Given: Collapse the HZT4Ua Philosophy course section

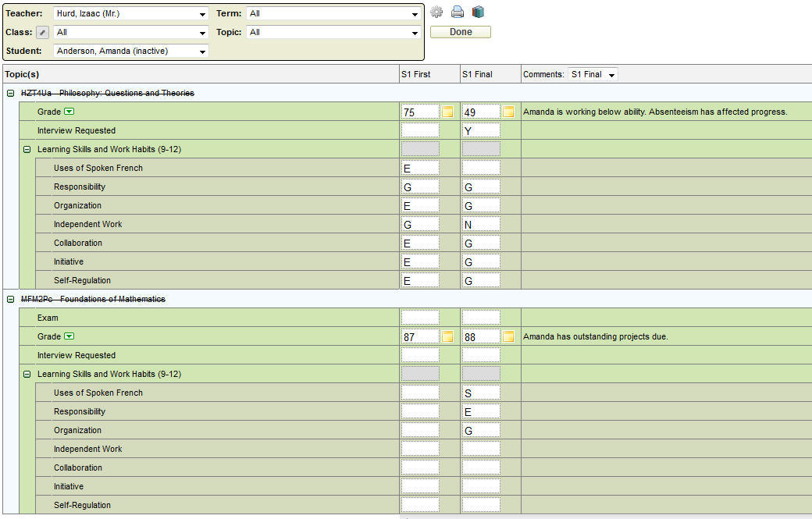Looking at the screenshot, I should point(11,94).
